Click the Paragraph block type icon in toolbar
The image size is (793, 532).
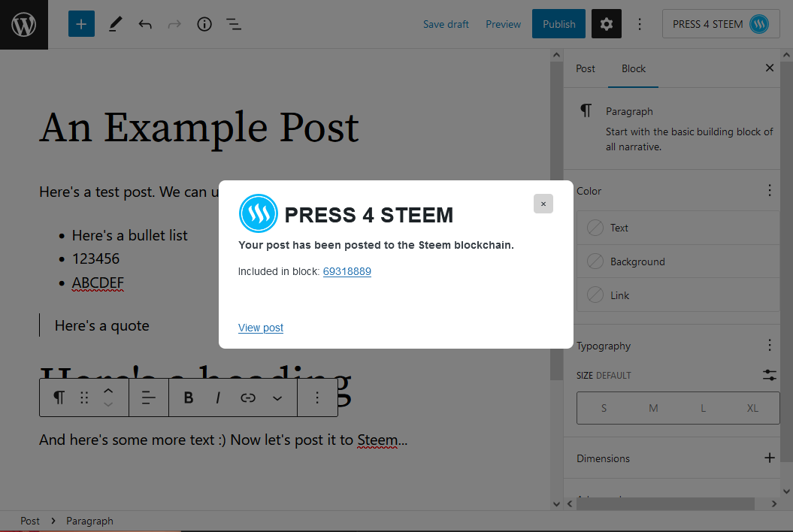pyautogui.click(x=59, y=398)
